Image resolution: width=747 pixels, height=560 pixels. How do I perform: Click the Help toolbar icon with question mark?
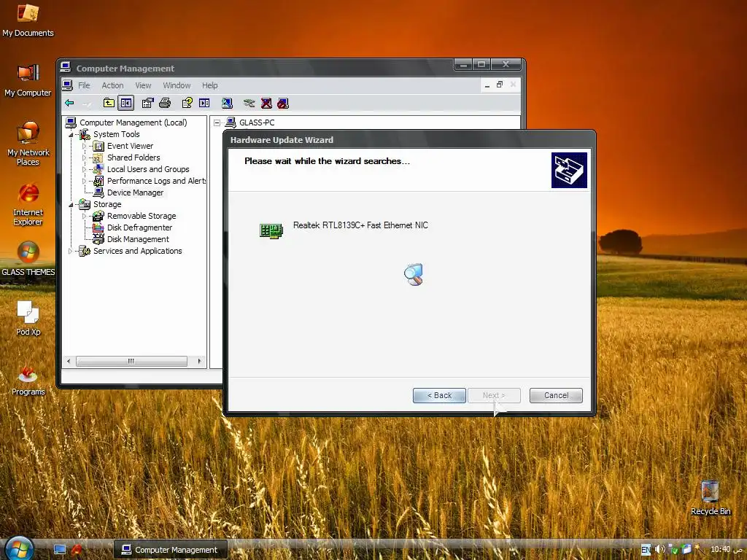(x=187, y=103)
